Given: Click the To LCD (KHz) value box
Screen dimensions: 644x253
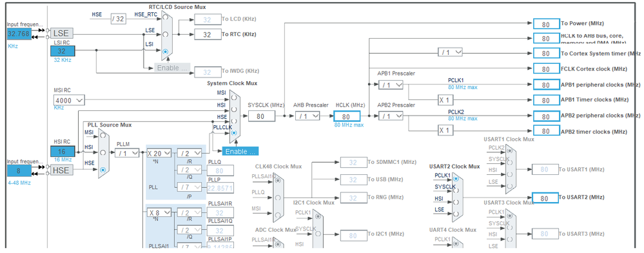Looking at the screenshot, I should pyautogui.click(x=208, y=19).
